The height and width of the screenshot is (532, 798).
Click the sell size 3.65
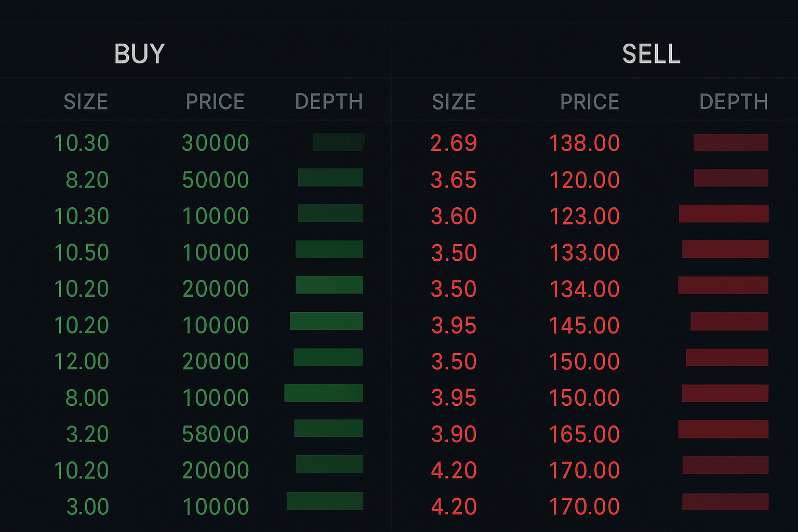454,180
